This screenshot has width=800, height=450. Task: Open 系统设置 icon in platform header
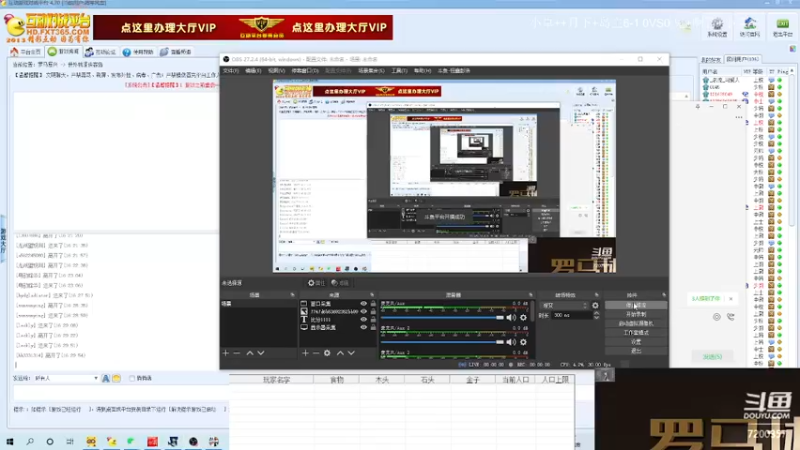tap(717, 27)
